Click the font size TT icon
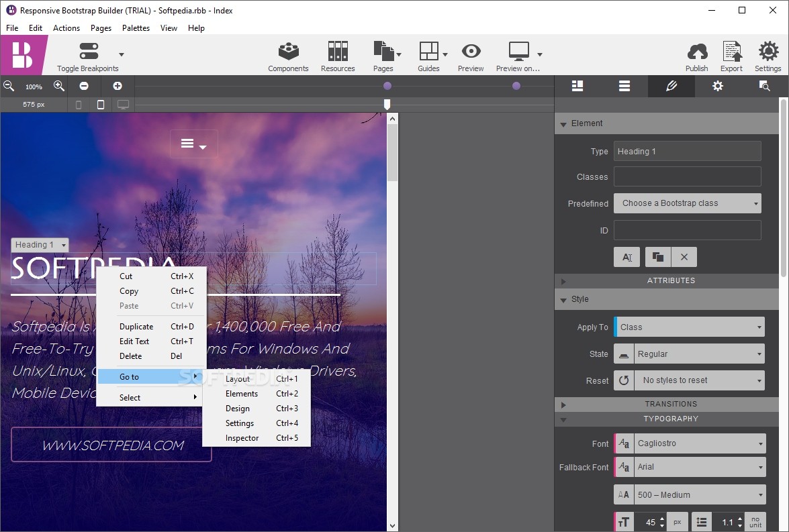The image size is (789, 532). pos(623,522)
